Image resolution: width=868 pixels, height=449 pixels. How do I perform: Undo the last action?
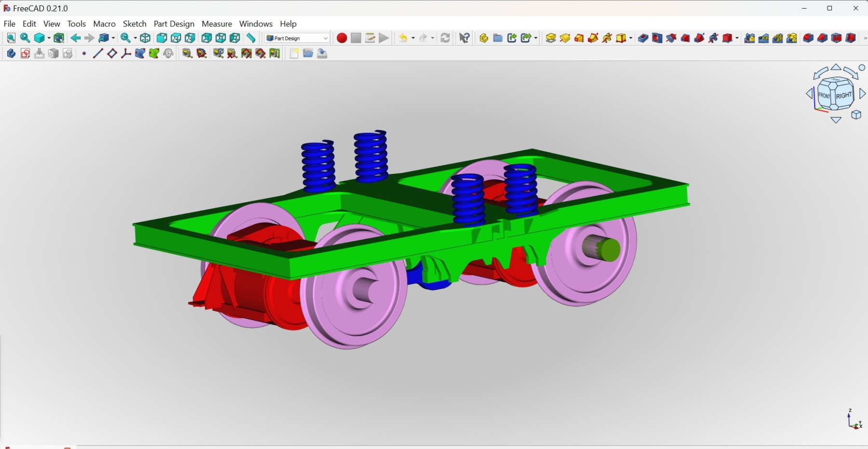tap(404, 38)
